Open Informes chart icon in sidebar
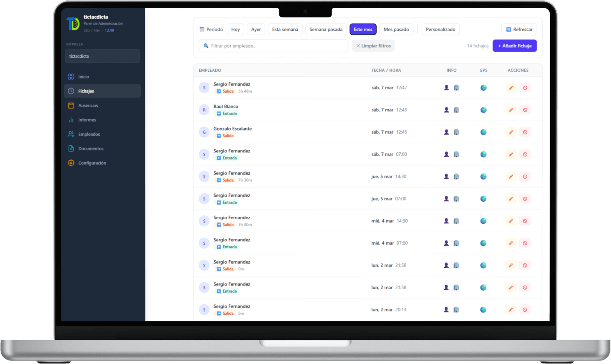 (x=71, y=120)
